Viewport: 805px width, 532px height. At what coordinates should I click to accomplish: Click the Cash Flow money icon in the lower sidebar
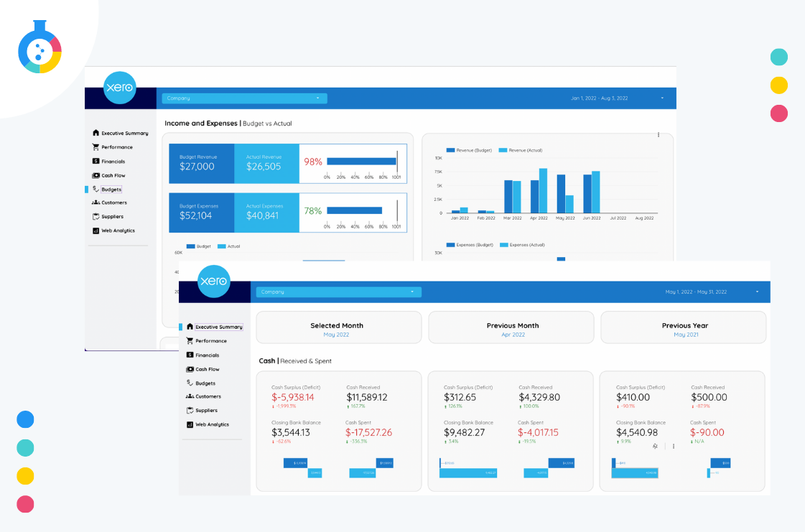click(190, 369)
